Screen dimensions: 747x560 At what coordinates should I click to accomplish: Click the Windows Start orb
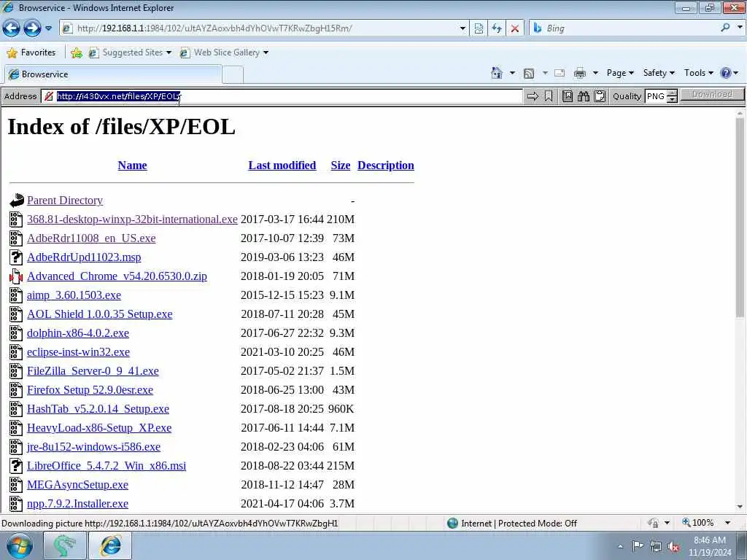(20, 545)
